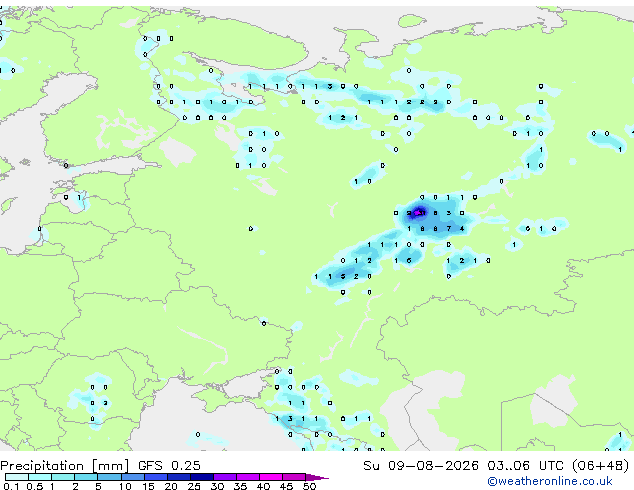Click the '25' legend scale label
Viewport: 634px width, 490px height.
[x=194, y=486]
